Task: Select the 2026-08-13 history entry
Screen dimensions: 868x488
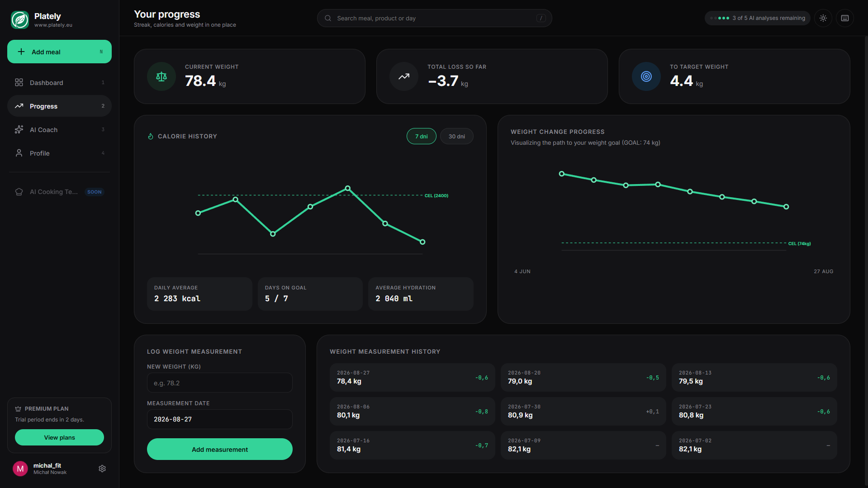Action: 754,377
